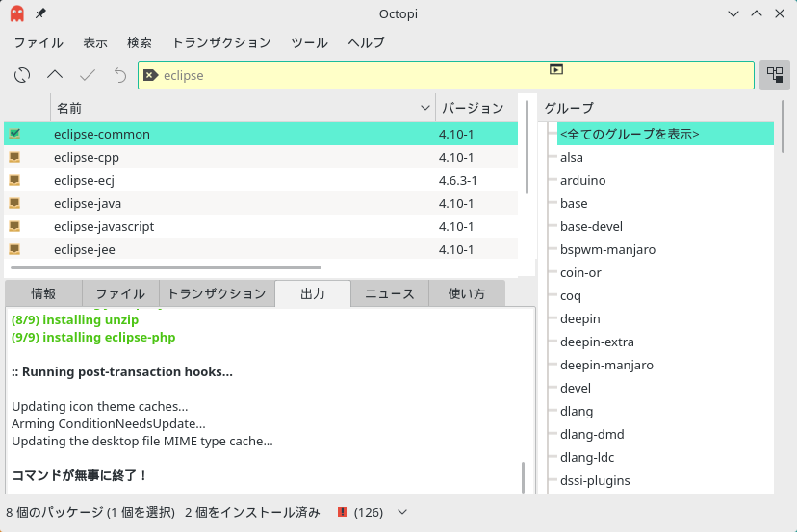Image resolution: width=797 pixels, height=532 pixels.
Task: Toggle the groups panel view button
Action: pos(775,75)
